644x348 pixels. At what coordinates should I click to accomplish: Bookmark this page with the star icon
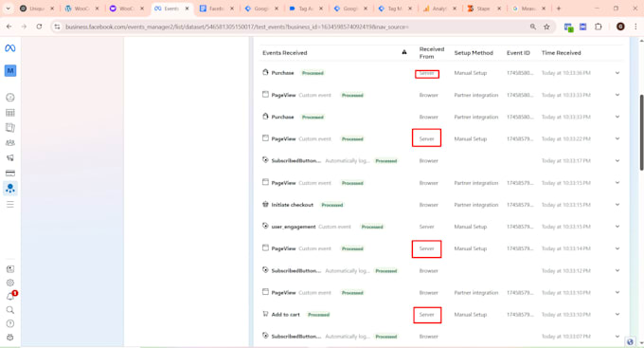pyautogui.click(x=546, y=27)
